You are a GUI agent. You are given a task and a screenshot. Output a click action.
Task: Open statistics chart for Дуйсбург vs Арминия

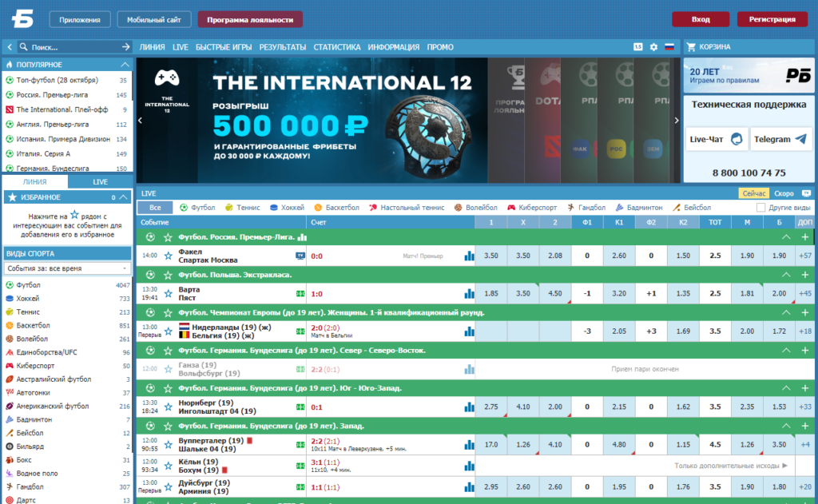pyautogui.click(x=470, y=487)
